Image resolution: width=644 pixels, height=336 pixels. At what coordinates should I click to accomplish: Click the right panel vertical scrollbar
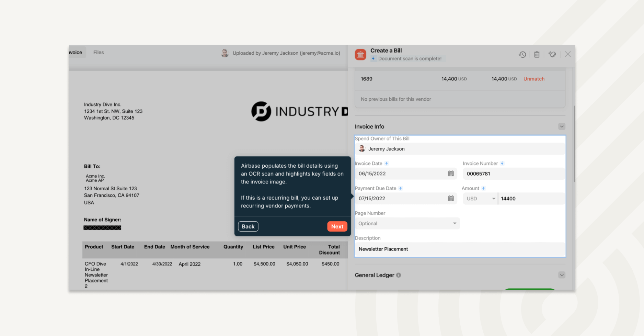574,144
